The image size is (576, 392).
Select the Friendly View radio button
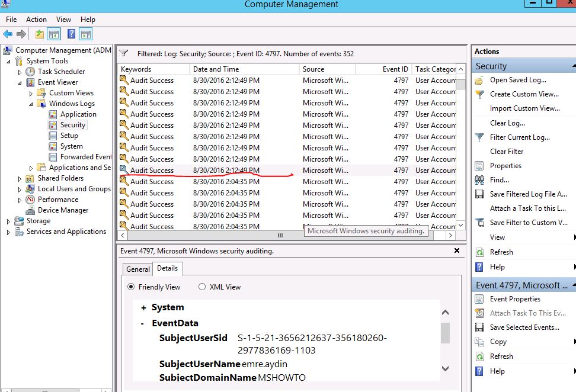[x=131, y=287]
